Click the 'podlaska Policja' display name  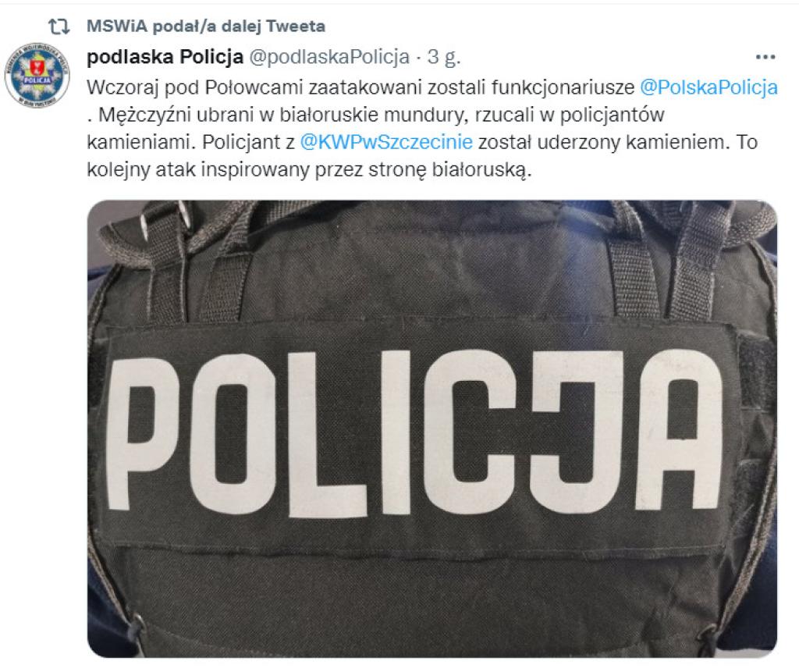pos(165,57)
